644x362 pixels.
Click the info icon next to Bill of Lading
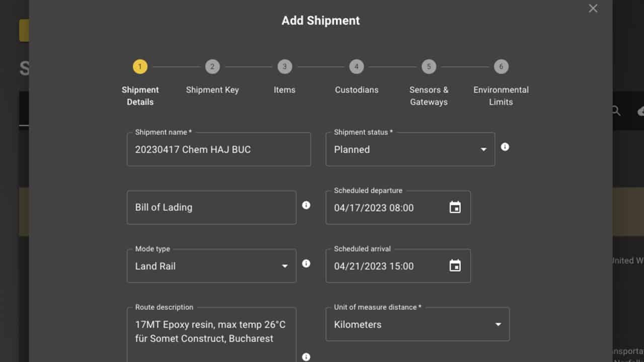point(306,205)
